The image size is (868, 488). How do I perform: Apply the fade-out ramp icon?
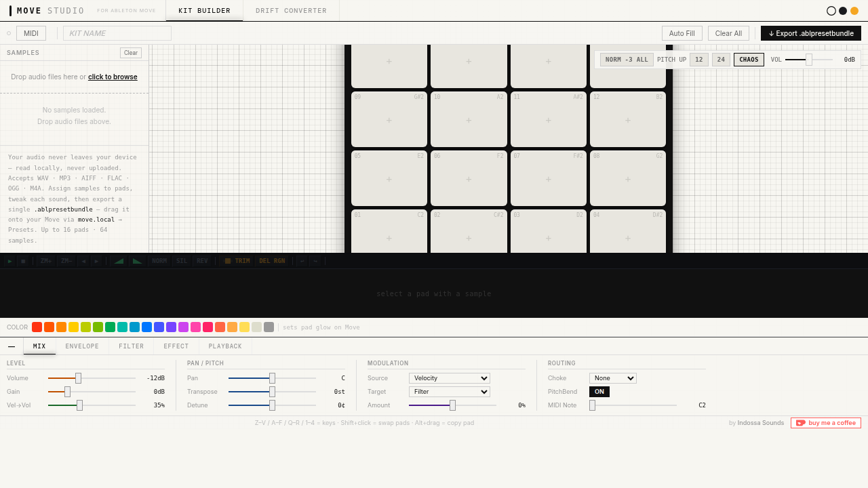[138, 261]
